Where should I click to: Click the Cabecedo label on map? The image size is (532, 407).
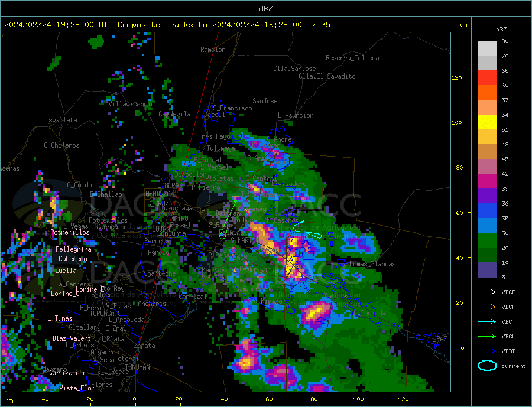(x=73, y=259)
